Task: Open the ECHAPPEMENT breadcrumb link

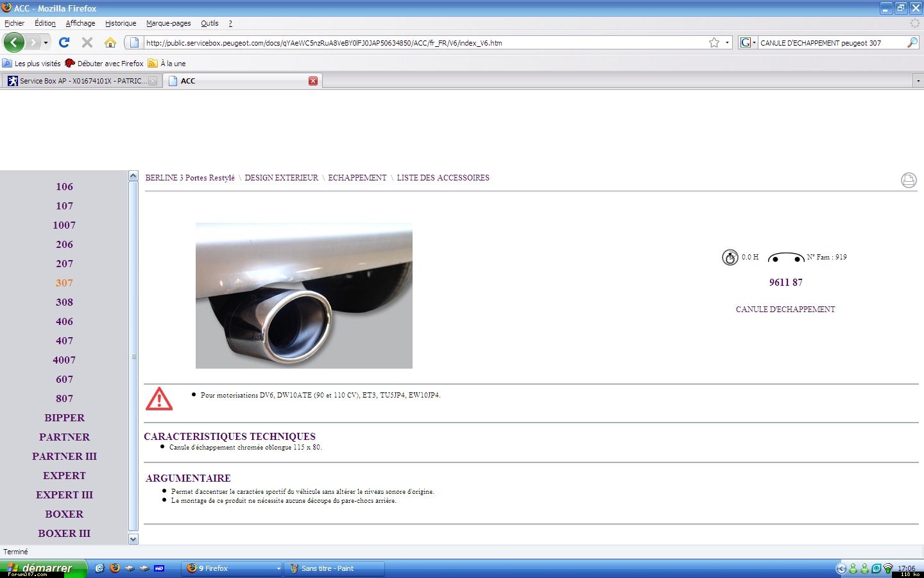Action: click(357, 178)
